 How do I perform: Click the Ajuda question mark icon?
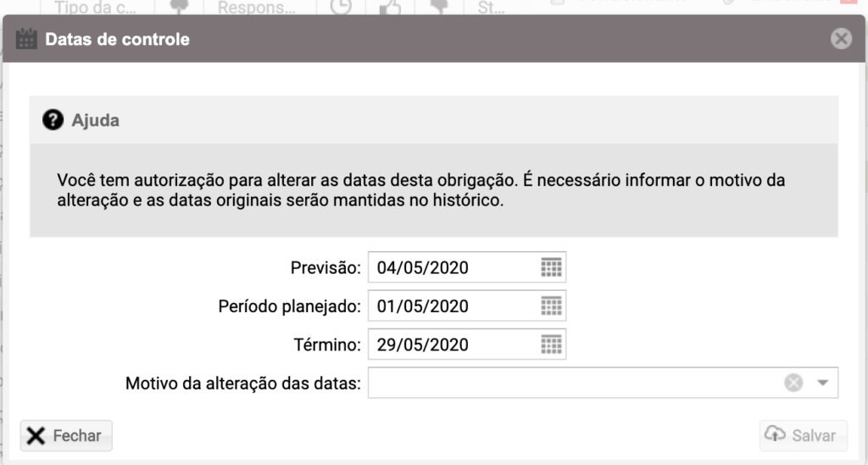[53, 120]
